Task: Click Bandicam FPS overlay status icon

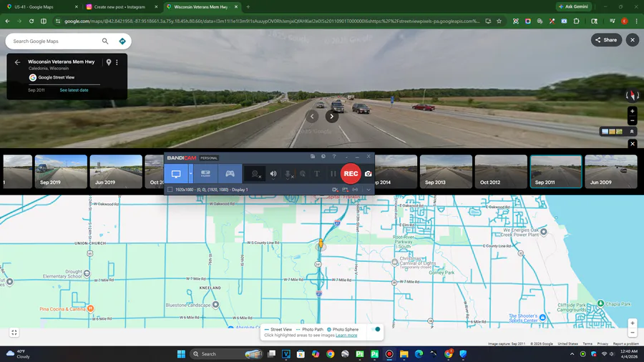Action: [345, 190]
